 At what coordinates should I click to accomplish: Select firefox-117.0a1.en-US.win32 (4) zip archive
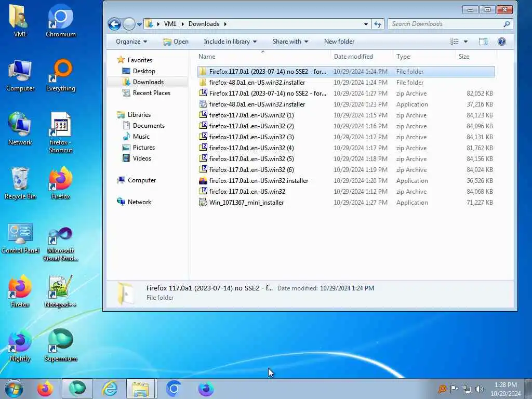pyautogui.click(x=345, y=148)
